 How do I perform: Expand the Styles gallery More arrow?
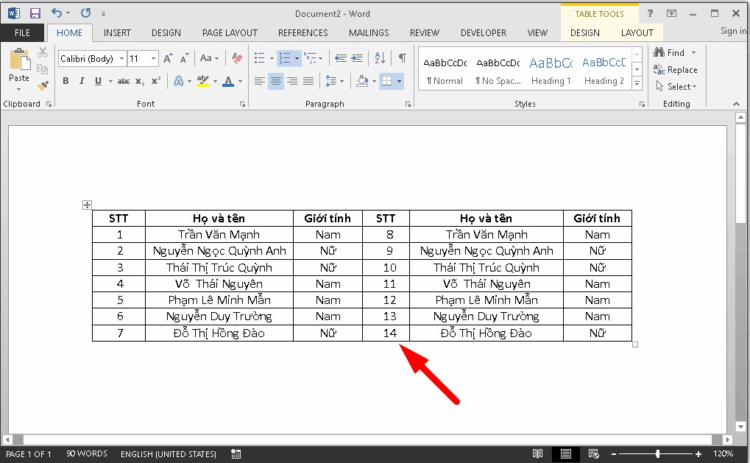point(638,83)
